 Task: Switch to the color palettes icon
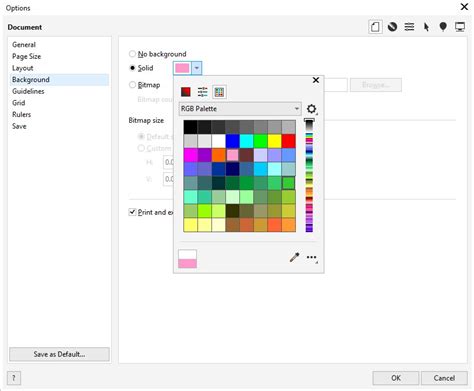[x=219, y=92]
